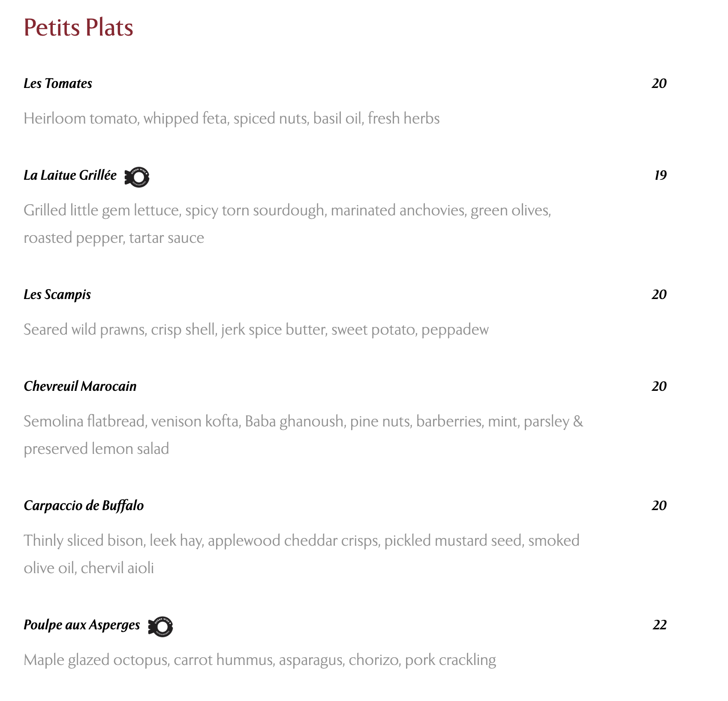Click the Ocean Wise icon beside Poulpe aux Asperges

coord(160,627)
